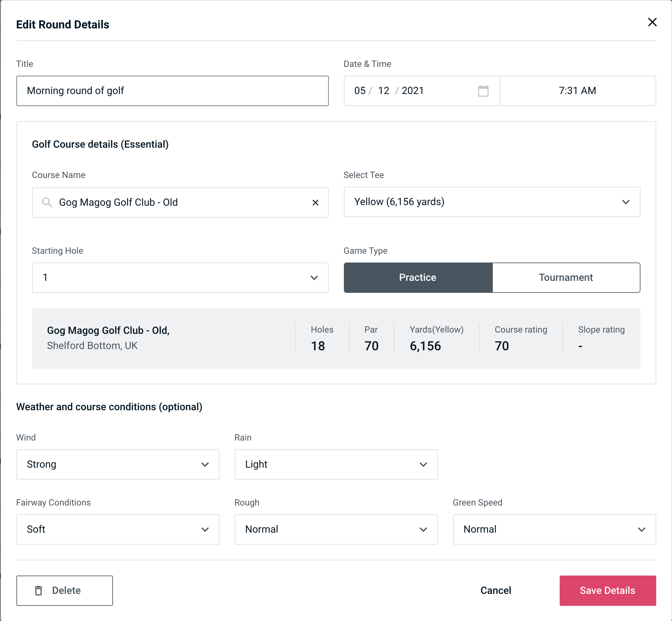Toggle Game Type to Practice
The height and width of the screenshot is (621, 672).
tap(418, 277)
